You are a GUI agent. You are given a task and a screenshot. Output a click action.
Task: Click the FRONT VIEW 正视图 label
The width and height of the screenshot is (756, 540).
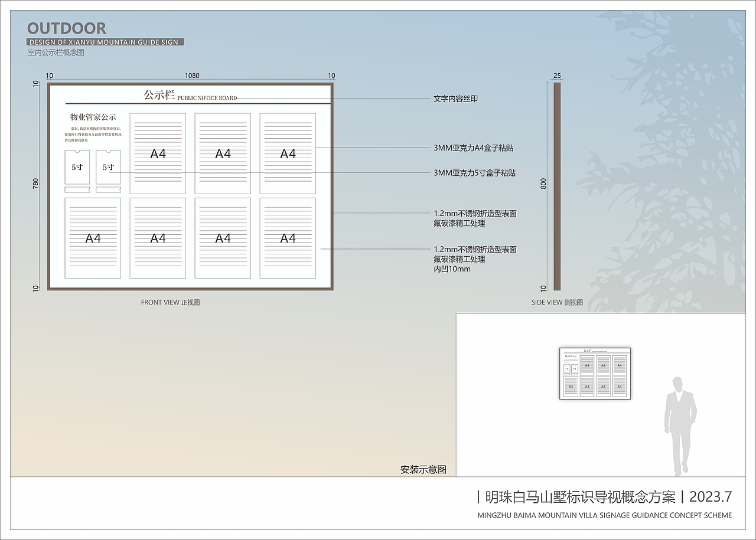[171, 302]
